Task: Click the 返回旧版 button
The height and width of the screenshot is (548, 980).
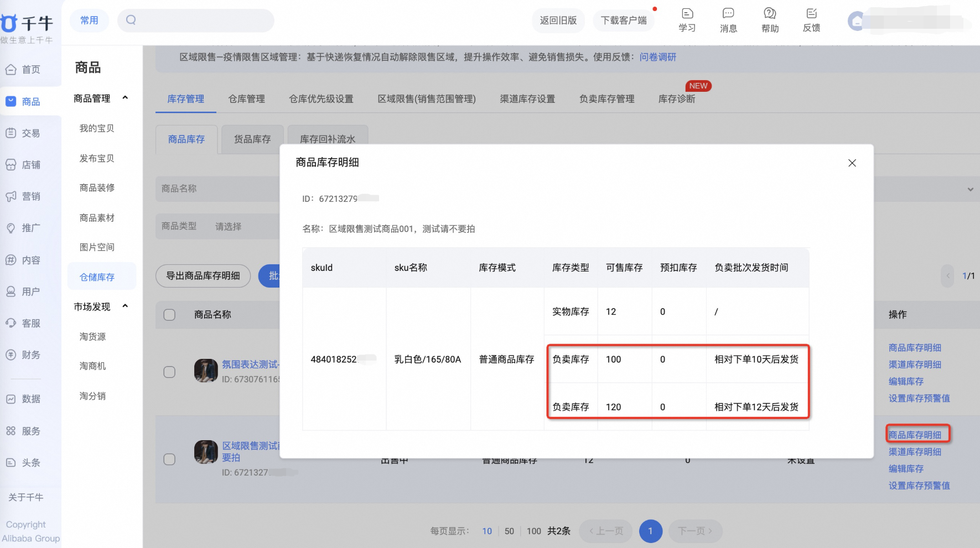Action: tap(558, 20)
